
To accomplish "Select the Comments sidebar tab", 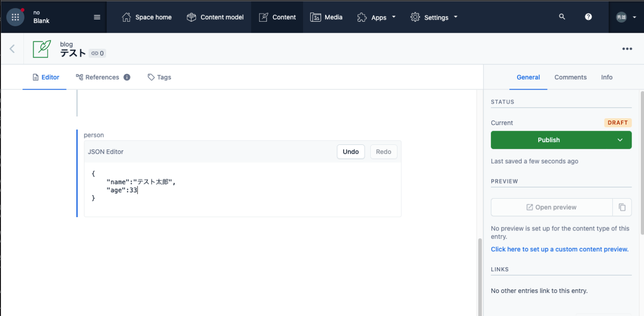I will coord(570,77).
